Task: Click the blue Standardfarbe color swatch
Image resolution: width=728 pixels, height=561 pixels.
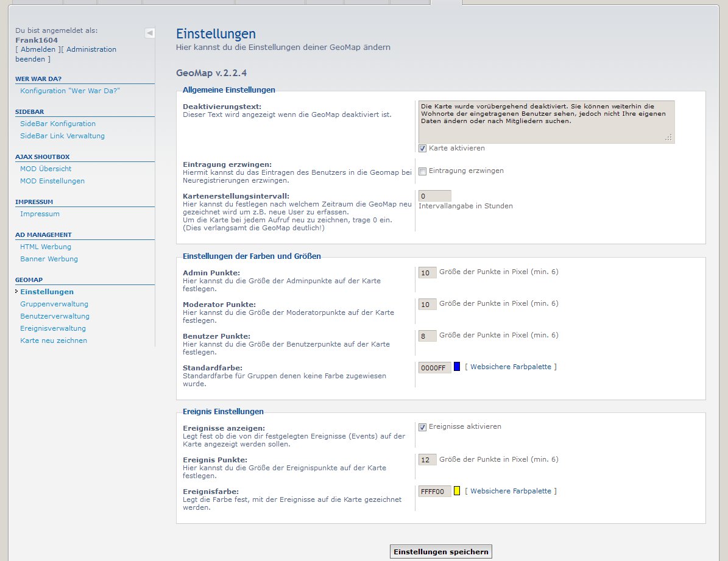Action: pyautogui.click(x=457, y=367)
